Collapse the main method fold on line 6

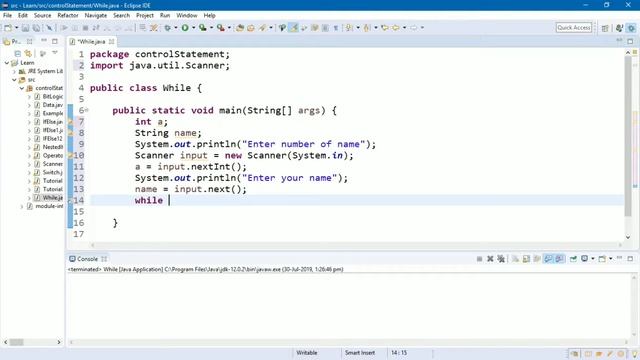(87, 110)
